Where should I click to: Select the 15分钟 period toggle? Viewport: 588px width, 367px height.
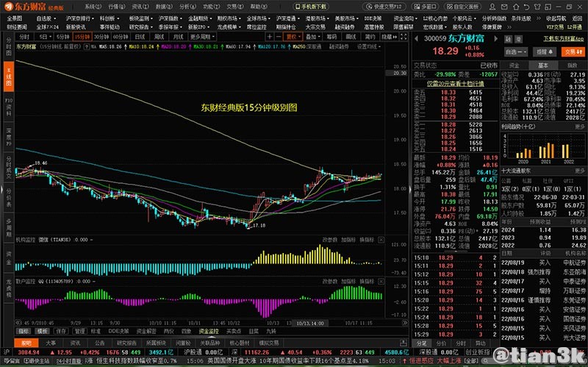point(82,36)
